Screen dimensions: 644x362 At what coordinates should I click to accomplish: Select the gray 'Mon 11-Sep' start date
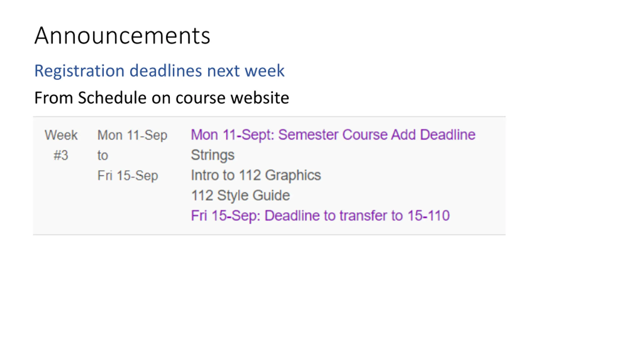tap(132, 135)
